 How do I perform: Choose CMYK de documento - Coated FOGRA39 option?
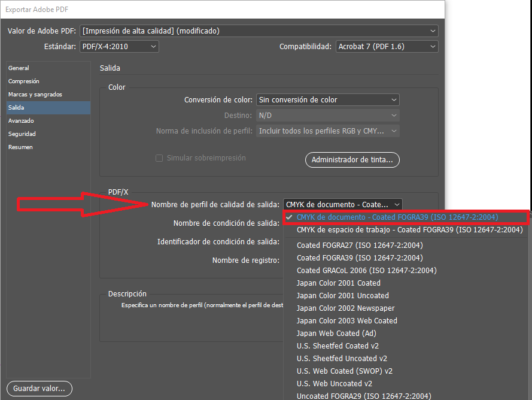(x=406, y=217)
